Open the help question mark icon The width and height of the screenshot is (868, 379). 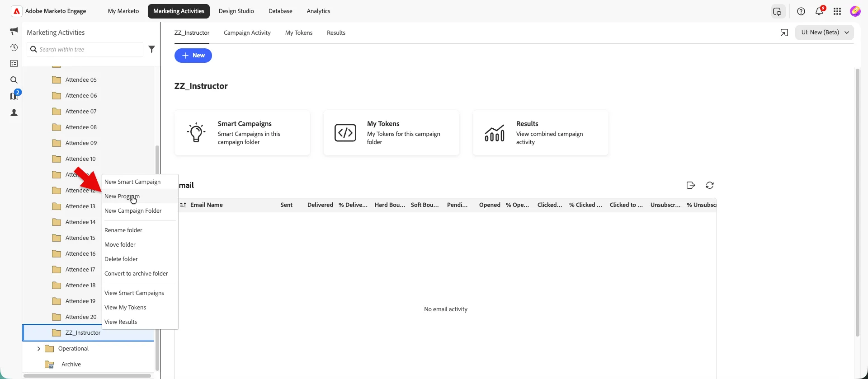point(801,11)
